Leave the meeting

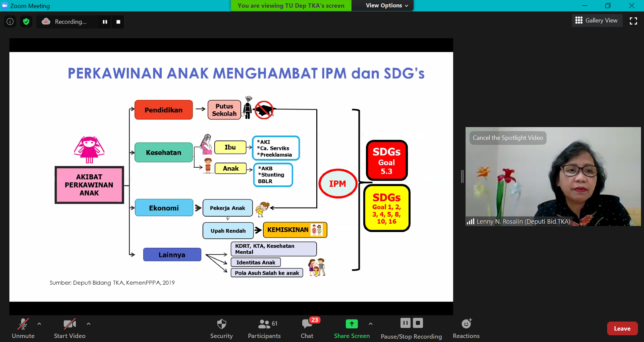click(622, 329)
